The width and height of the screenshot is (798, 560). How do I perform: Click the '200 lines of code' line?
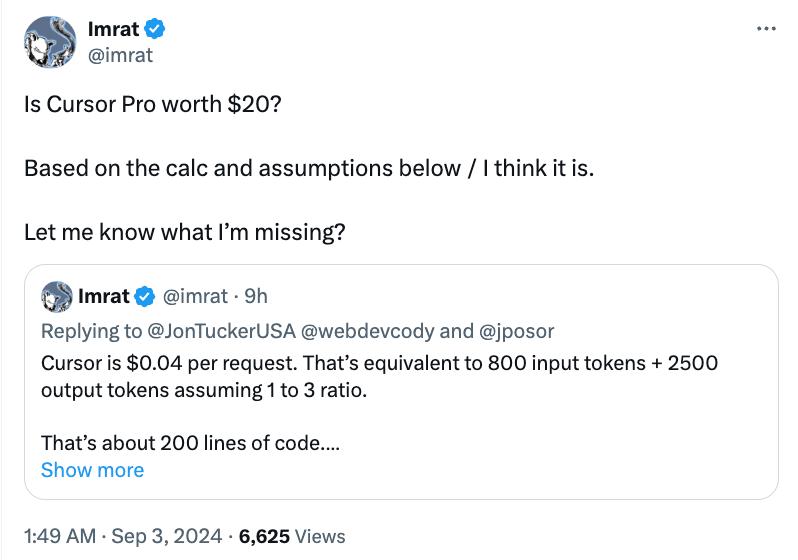click(x=190, y=443)
